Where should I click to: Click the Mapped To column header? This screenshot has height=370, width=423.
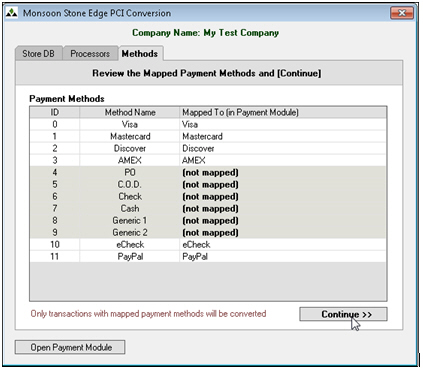coord(283,112)
